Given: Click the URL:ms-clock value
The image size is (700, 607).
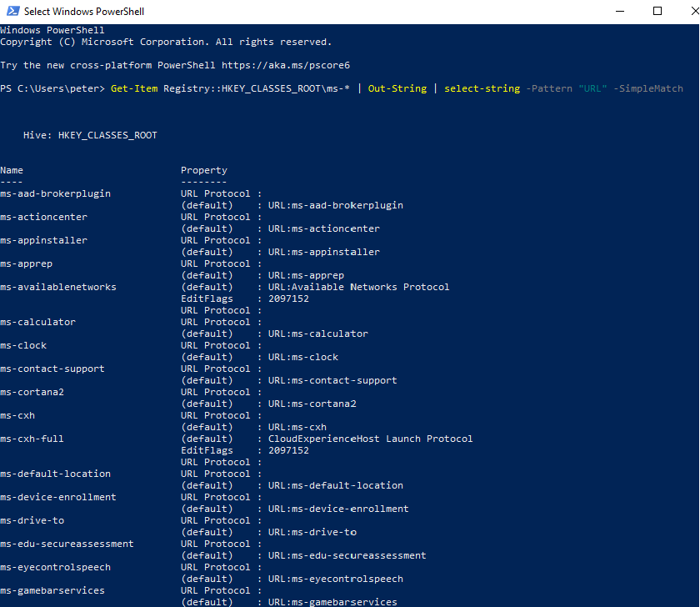Looking at the screenshot, I should [x=303, y=357].
